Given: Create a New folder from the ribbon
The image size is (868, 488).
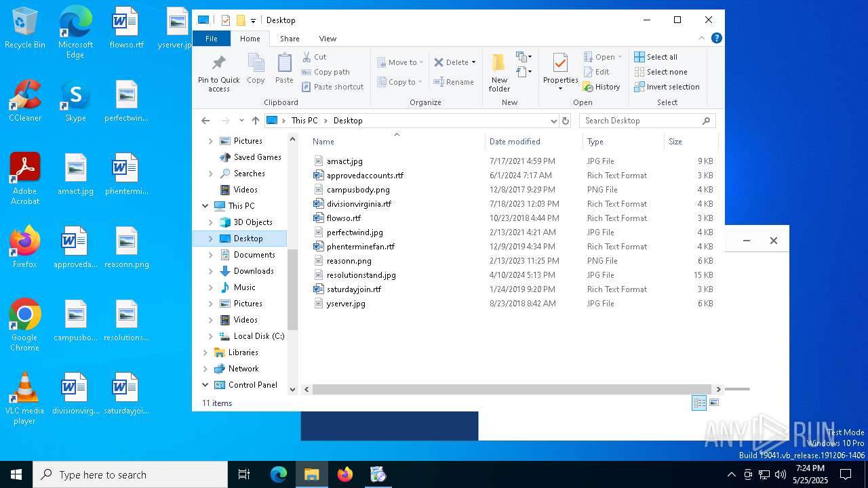Looking at the screenshot, I should click(x=499, y=73).
